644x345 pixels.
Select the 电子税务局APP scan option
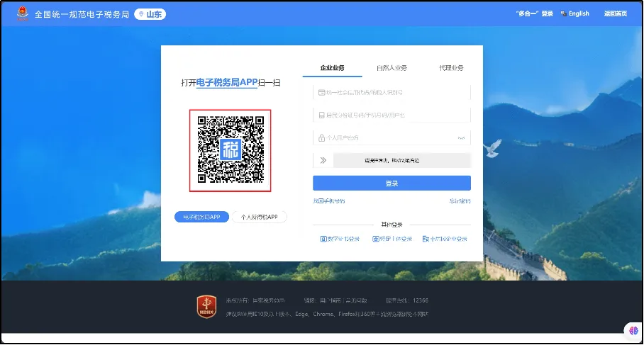pyautogui.click(x=201, y=217)
